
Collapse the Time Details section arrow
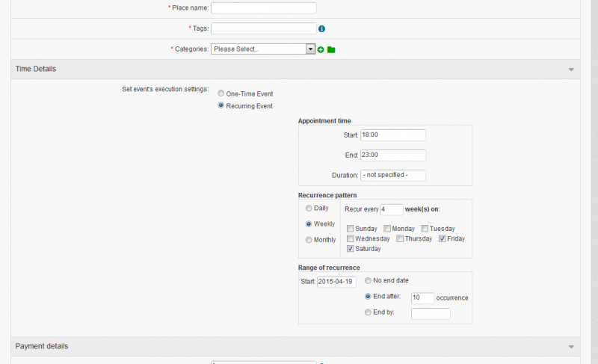[x=571, y=70]
